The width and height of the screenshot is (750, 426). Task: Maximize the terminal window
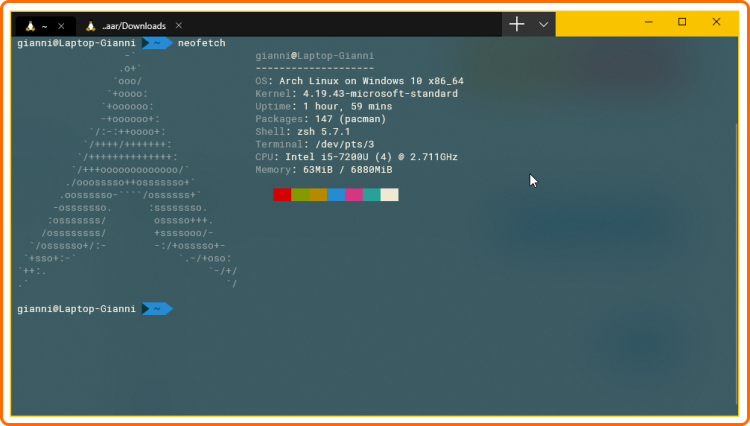[682, 22]
